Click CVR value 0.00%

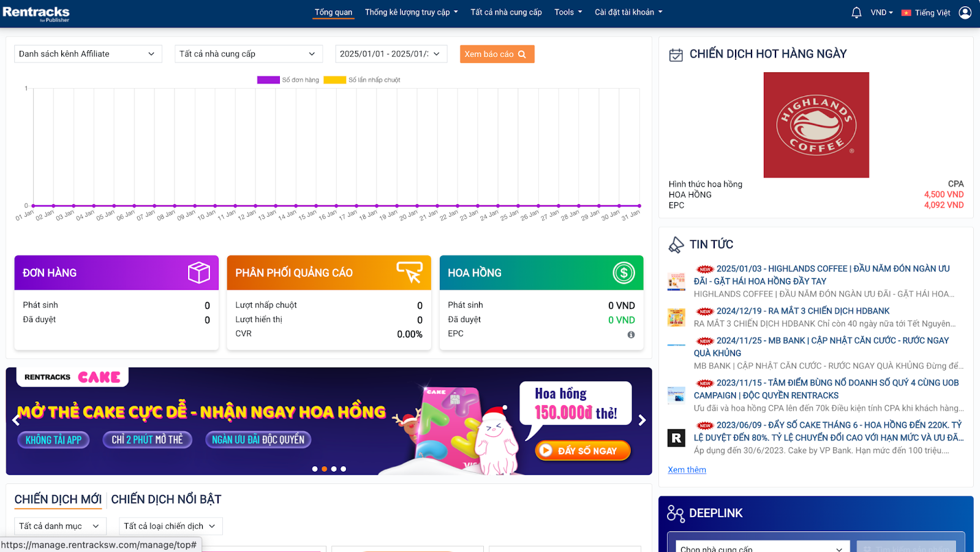click(410, 335)
